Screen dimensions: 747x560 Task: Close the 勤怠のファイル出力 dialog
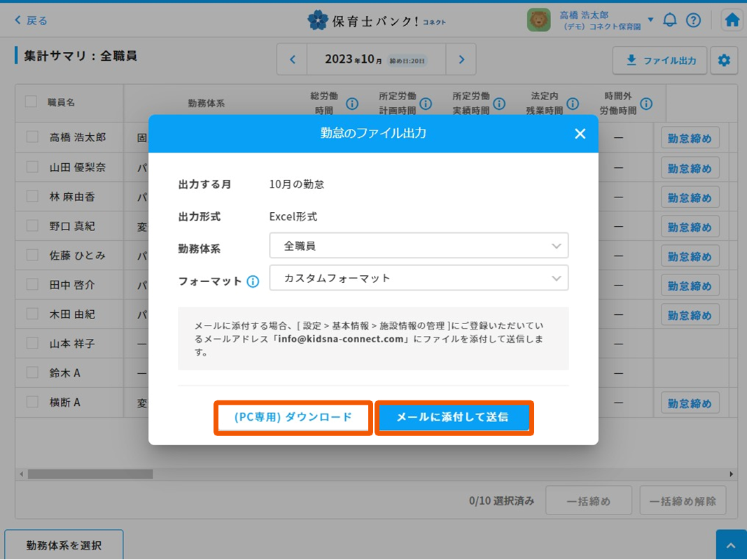point(580,134)
